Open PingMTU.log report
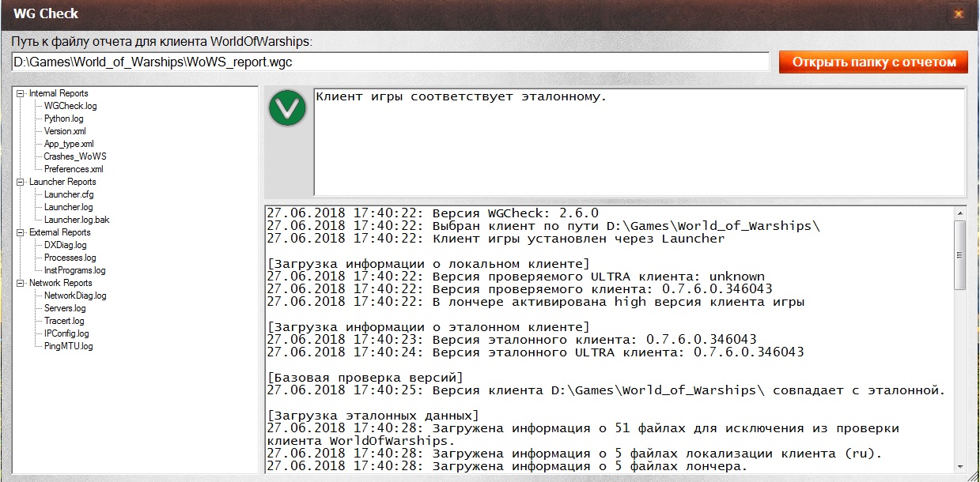The height and width of the screenshot is (482, 980). point(68,346)
